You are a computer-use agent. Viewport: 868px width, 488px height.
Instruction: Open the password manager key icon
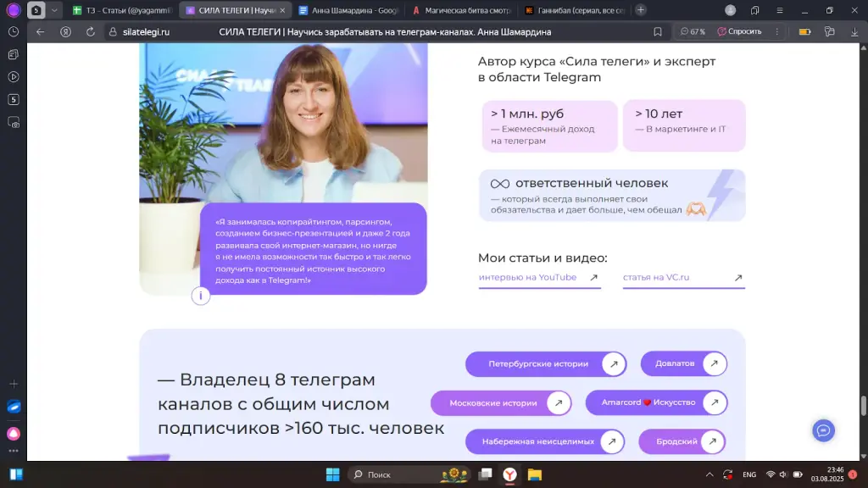829,32
